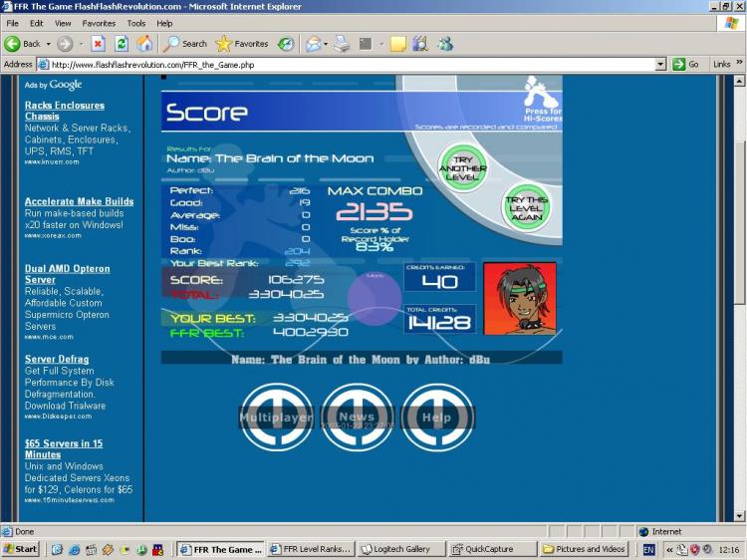
Task: Expand the Back button history dropdown arrow
Action: [49, 44]
